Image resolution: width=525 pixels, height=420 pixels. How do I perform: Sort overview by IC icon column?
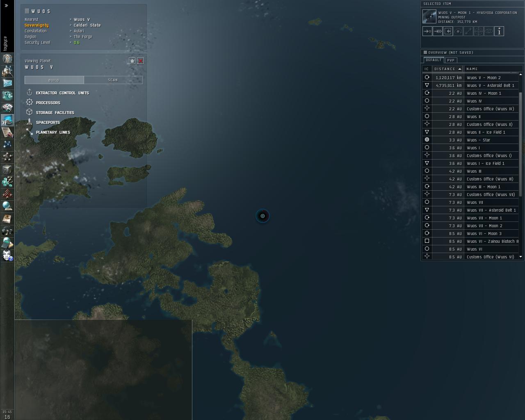pyautogui.click(x=427, y=69)
